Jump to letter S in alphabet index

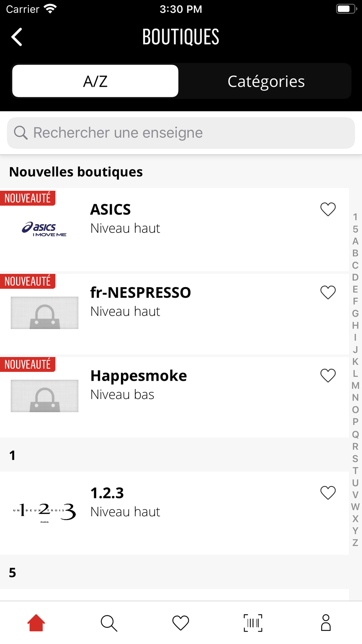coord(355,459)
